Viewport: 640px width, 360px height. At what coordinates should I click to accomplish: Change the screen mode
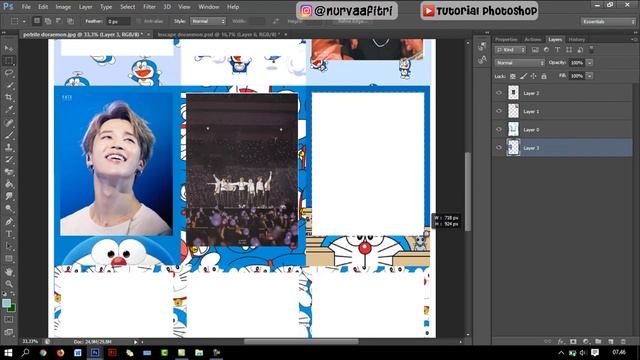click(9, 332)
